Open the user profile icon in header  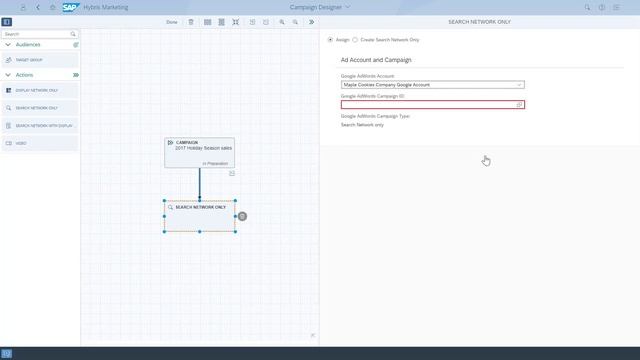(23, 7)
